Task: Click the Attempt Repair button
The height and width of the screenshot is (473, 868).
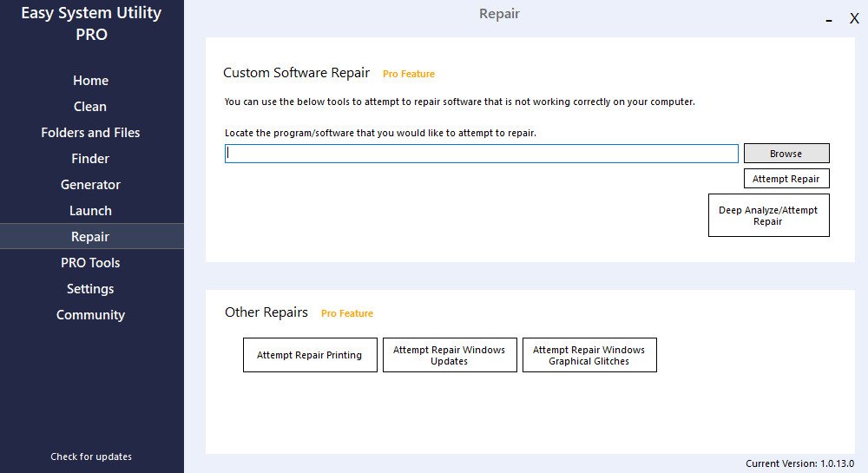Action: pyautogui.click(x=786, y=179)
